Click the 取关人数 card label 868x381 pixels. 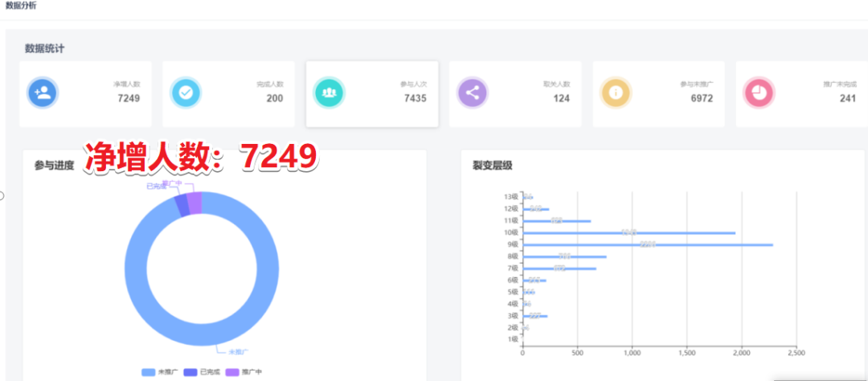557,84
